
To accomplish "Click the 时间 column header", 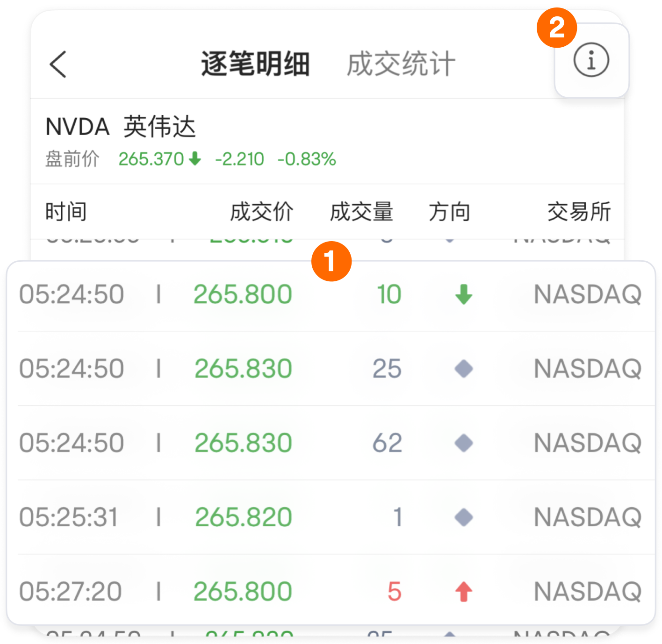I will point(65,212).
